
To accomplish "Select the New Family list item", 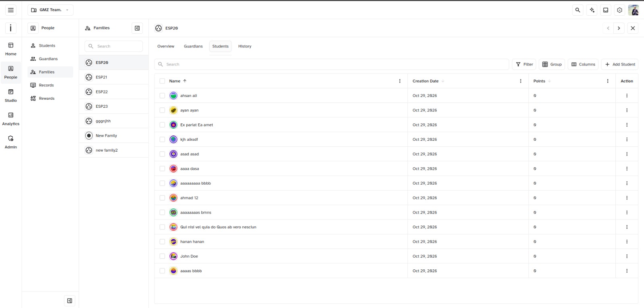I will coord(114,136).
